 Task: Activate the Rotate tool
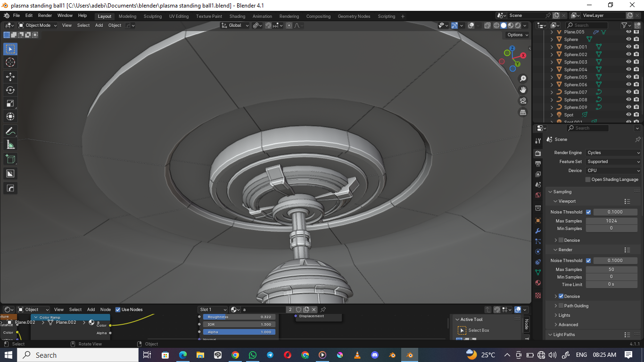click(x=10, y=90)
